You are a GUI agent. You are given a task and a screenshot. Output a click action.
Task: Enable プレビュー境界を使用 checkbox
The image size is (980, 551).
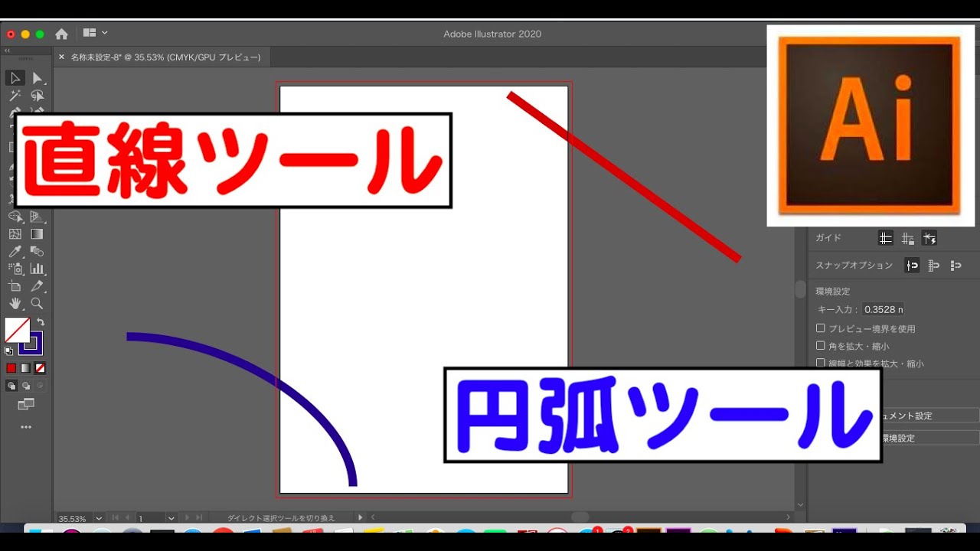coord(821,328)
